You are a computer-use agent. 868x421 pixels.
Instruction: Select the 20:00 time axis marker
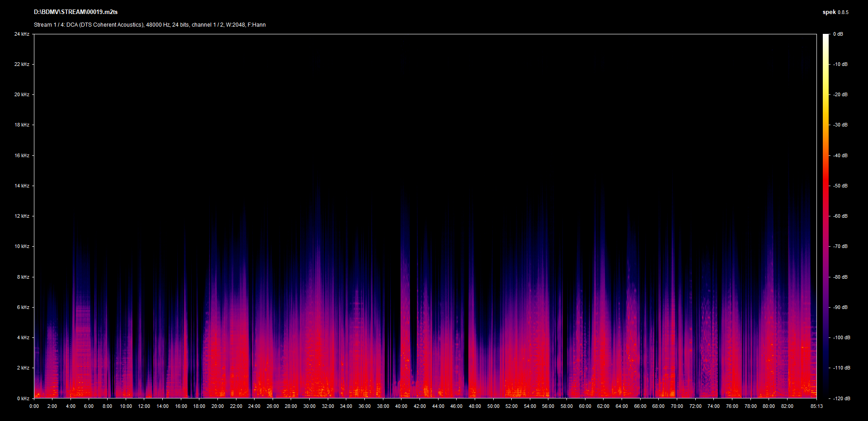point(217,406)
